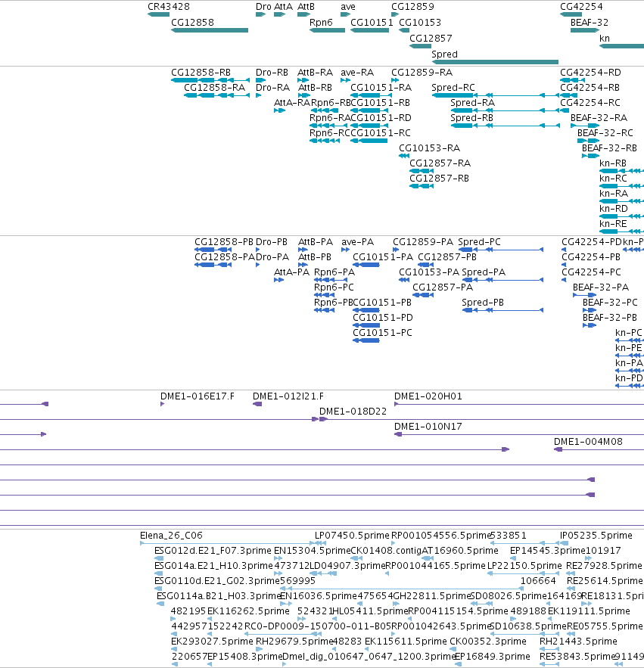This screenshot has width=644, height=668.
Task: Select the LD04907.3prime EST label
Action: pos(347,566)
